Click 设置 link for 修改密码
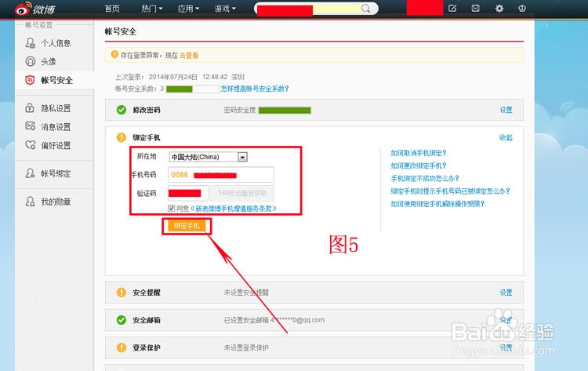 tap(506, 110)
